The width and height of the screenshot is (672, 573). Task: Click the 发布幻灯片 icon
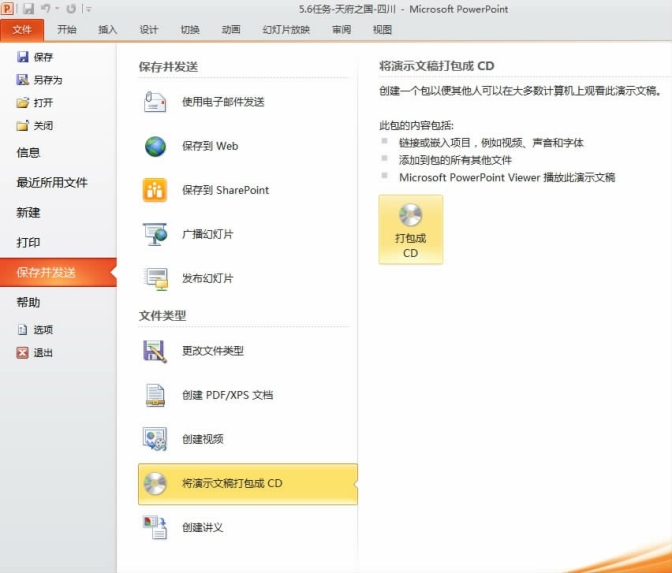156,279
